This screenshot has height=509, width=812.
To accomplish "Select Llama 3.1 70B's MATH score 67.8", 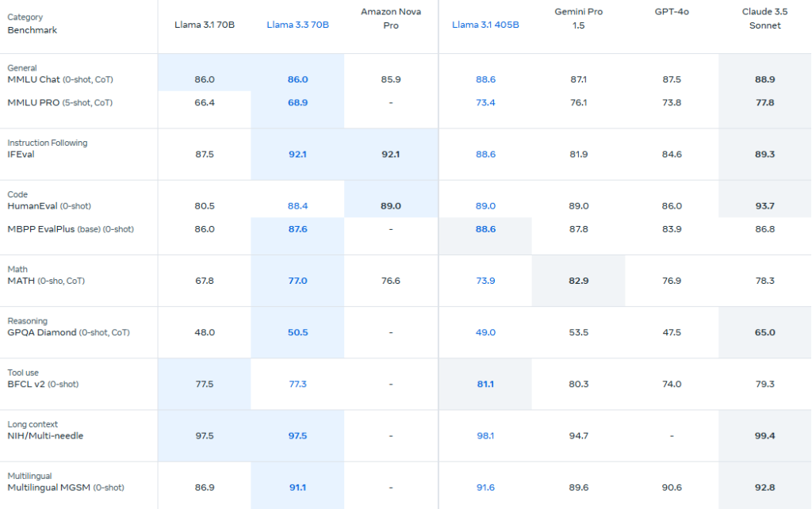I will 205,281.
